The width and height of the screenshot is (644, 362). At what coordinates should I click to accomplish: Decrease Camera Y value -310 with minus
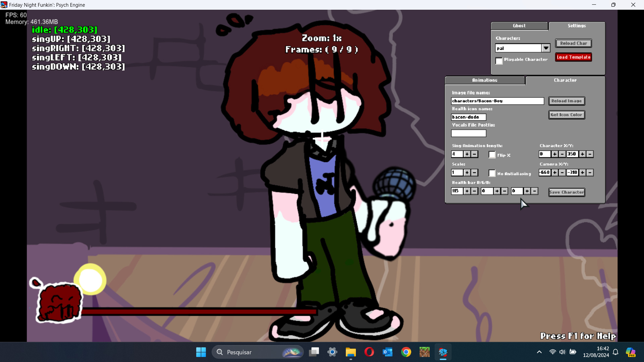tap(590, 173)
